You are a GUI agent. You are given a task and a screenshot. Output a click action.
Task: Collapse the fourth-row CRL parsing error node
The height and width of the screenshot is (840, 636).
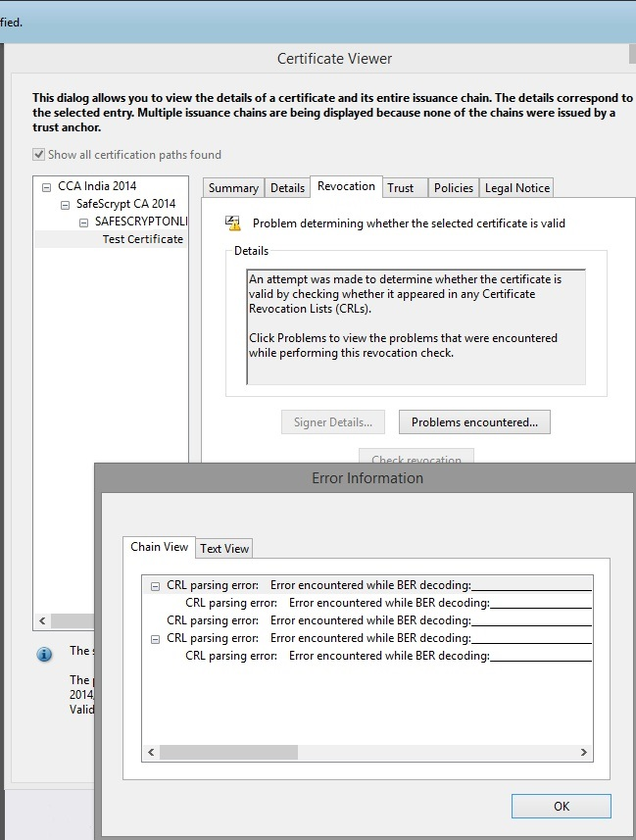156,639
